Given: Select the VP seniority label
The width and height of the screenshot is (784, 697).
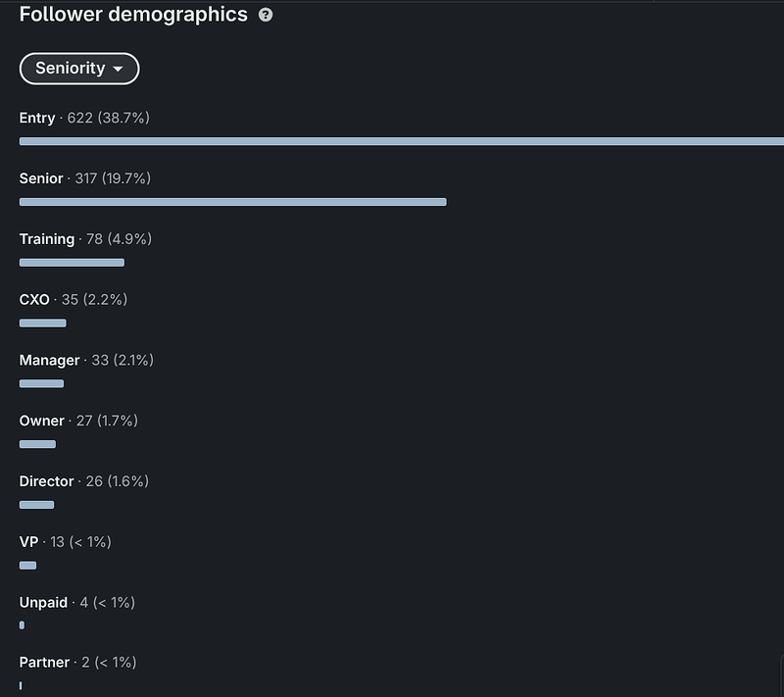Looking at the screenshot, I should point(28,542).
